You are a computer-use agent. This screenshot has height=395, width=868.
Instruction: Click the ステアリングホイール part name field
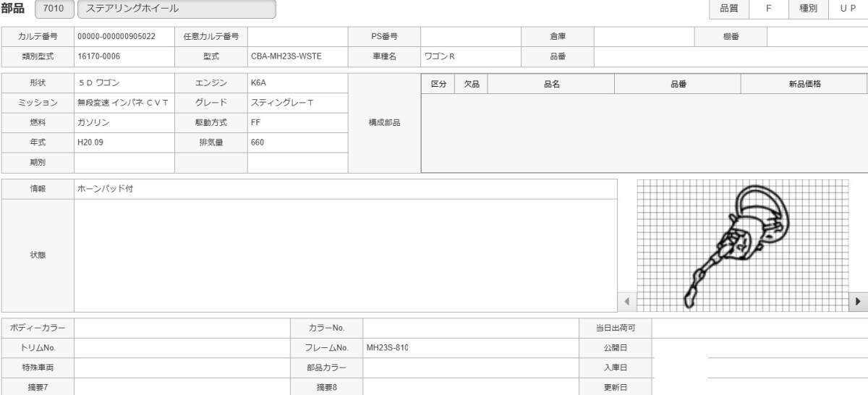point(176,9)
